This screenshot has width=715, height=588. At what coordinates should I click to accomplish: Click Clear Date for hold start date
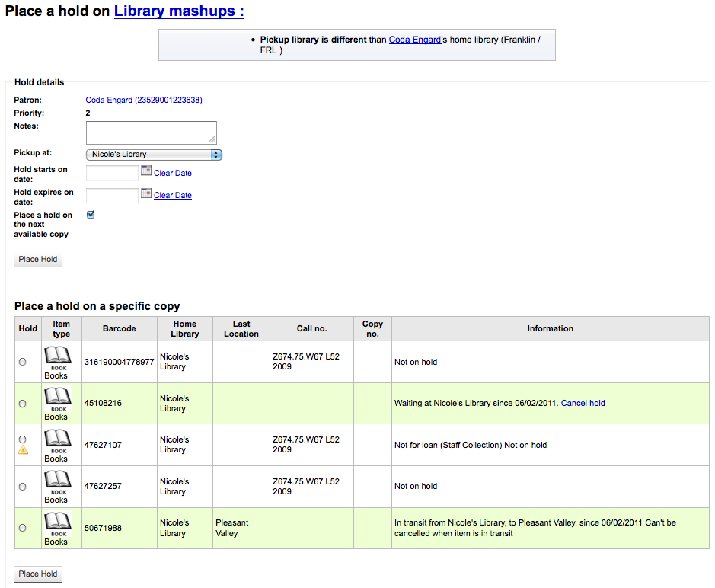(x=173, y=174)
